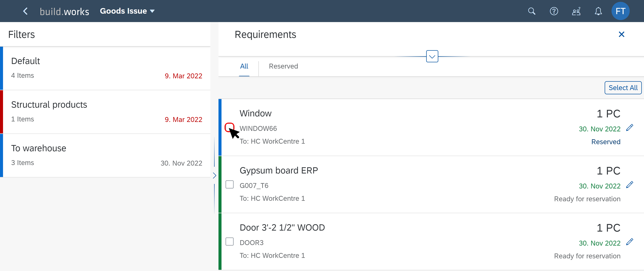
Task: Click the Filters panel heading
Action: tap(22, 35)
